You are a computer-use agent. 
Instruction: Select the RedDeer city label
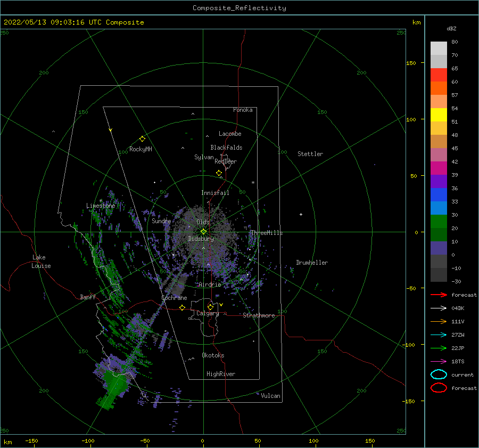[x=226, y=161]
